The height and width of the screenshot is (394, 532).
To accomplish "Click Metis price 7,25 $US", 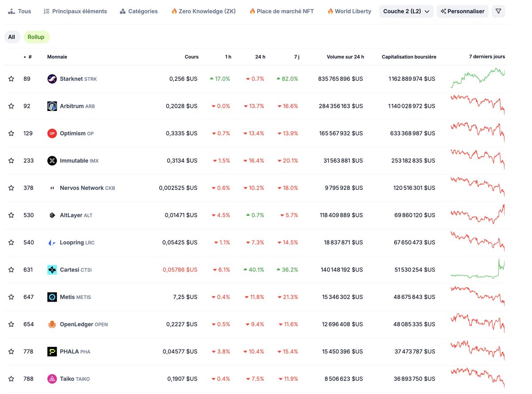I will coord(185,297).
